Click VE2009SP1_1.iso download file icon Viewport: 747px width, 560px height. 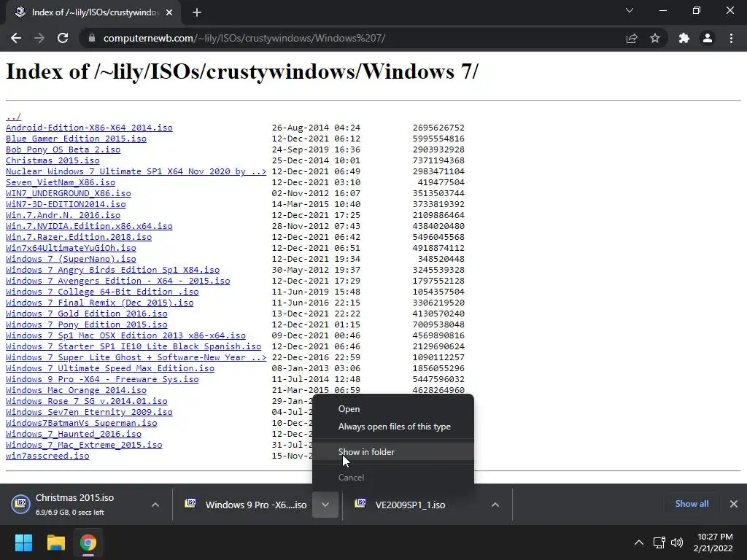click(360, 503)
